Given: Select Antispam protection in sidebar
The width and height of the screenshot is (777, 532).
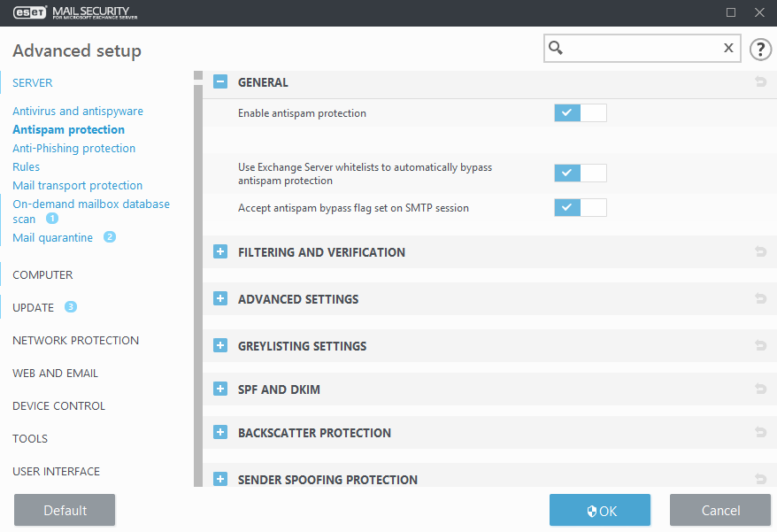Looking at the screenshot, I should pos(68,129).
